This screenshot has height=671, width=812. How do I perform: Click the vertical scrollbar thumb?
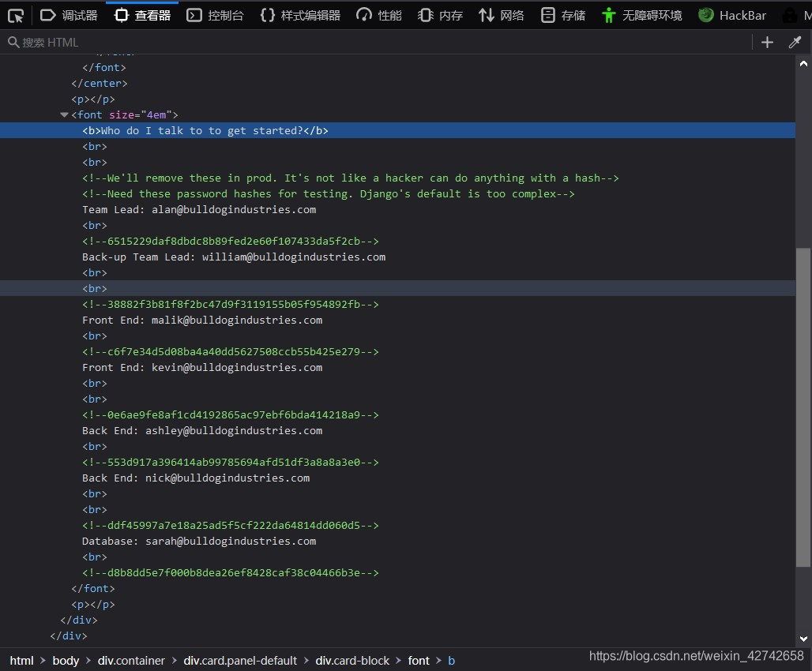(x=803, y=407)
